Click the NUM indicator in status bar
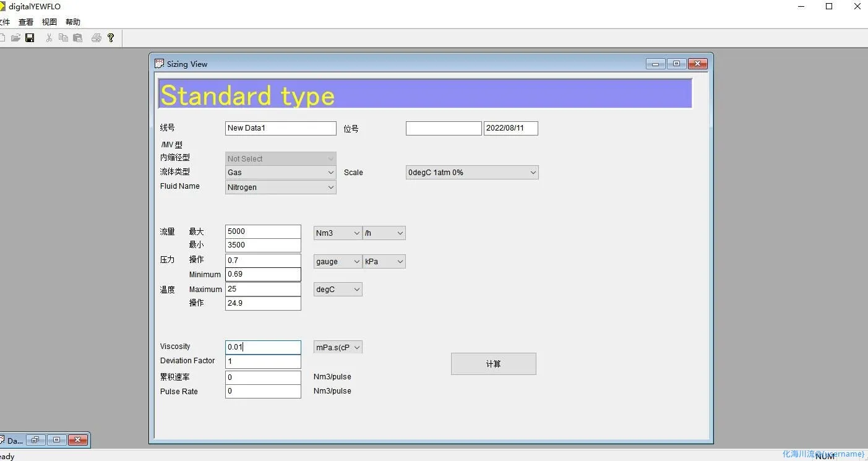Viewport: 868px width, 461px height. [x=825, y=456]
